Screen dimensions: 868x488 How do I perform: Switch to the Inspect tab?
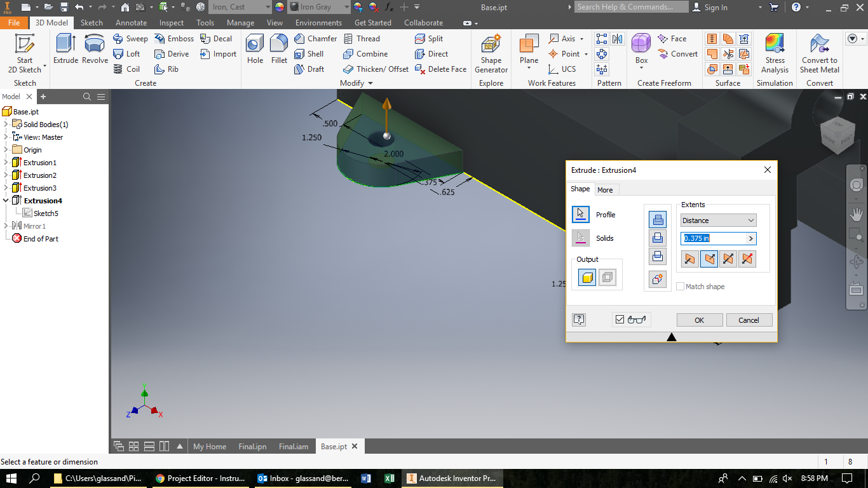[172, 23]
